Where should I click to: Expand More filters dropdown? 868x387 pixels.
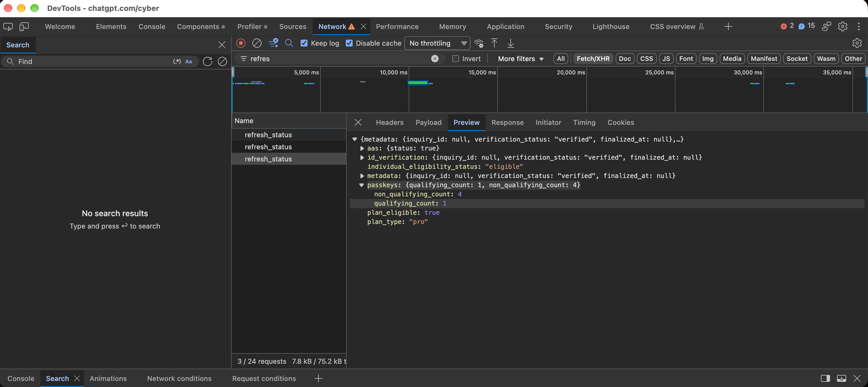tap(521, 59)
